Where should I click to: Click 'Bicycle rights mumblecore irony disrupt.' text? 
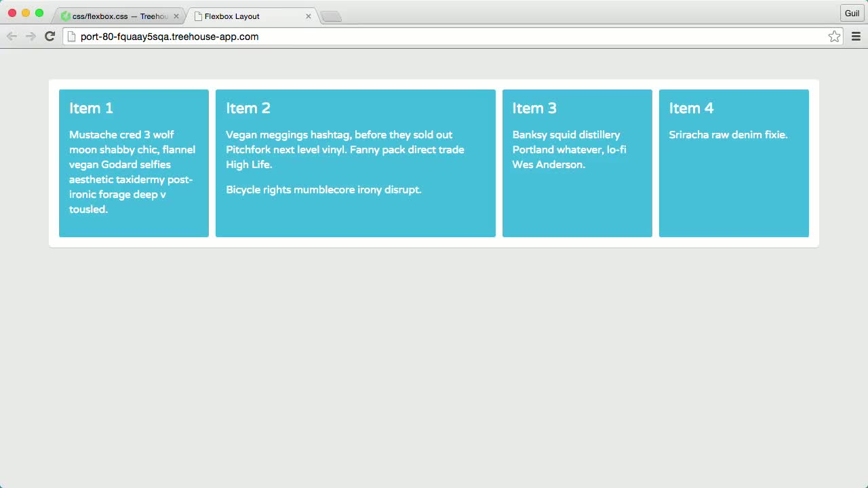[x=323, y=190]
